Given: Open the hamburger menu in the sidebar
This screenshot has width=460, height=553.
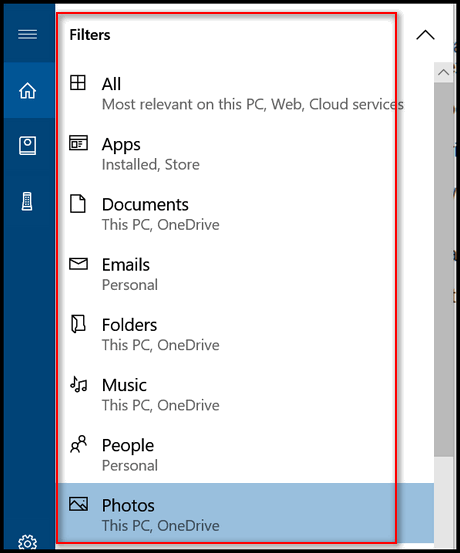Looking at the screenshot, I should pos(28,35).
